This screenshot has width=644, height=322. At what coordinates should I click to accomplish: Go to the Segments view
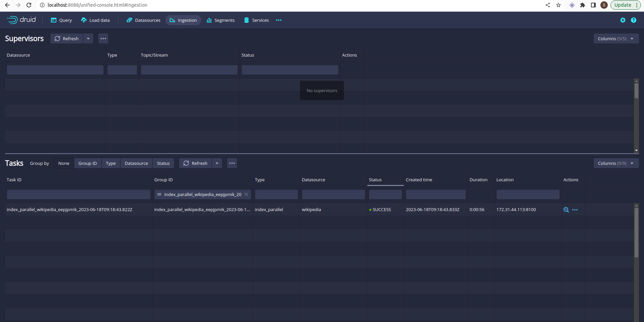pos(220,20)
